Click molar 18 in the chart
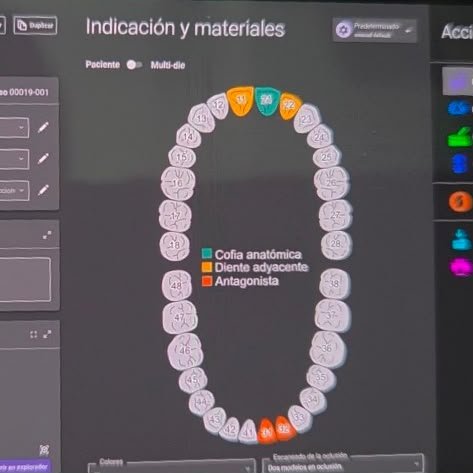 [x=175, y=246]
